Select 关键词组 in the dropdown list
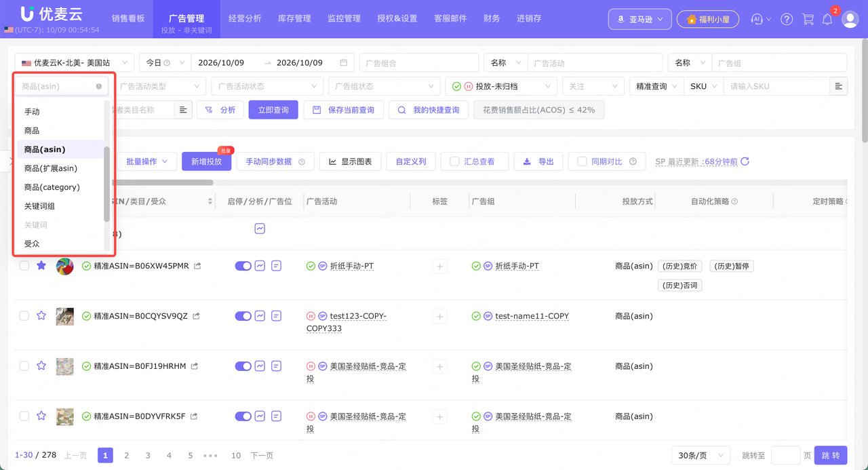The height and width of the screenshot is (470, 868). point(60,206)
